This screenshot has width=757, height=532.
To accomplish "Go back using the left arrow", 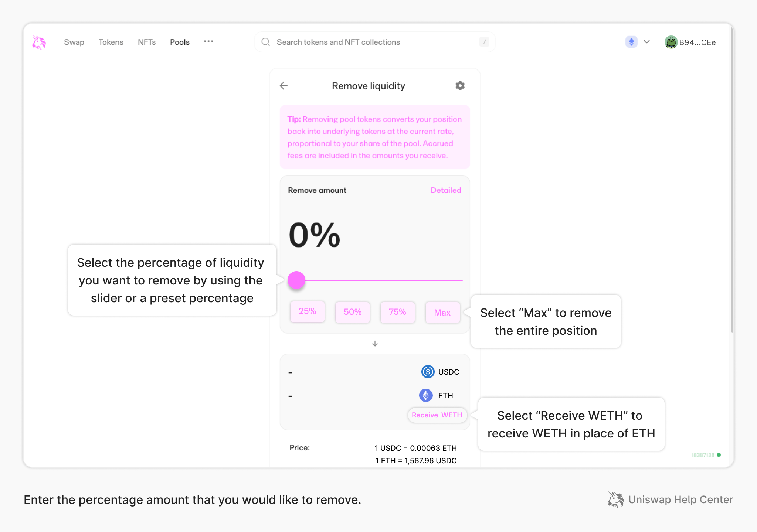I will click(x=284, y=86).
